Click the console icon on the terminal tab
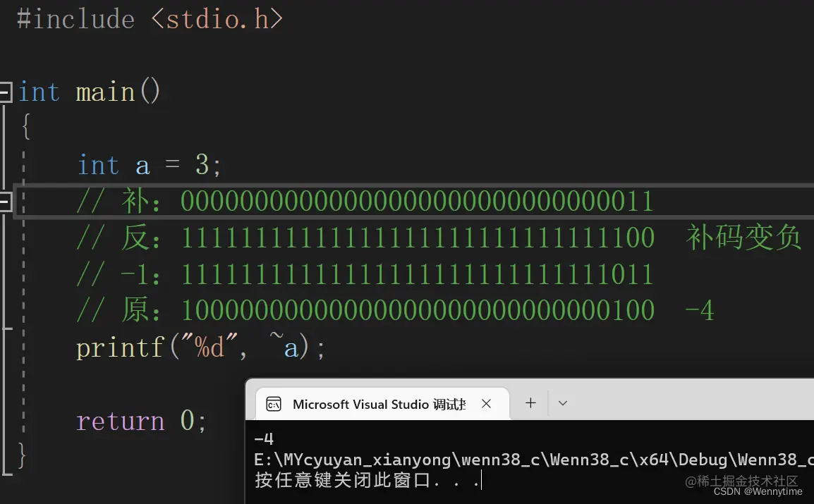 (274, 404)
